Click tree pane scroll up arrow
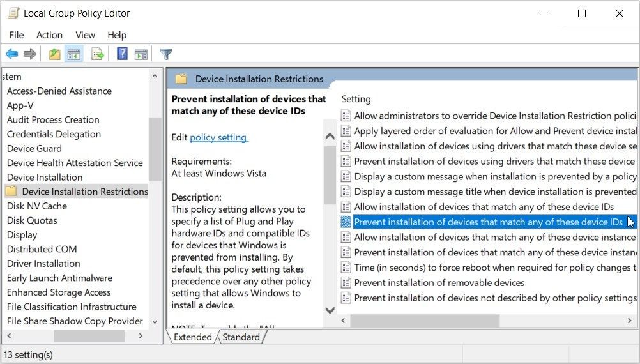The height and width of the screenshot is (364, 640). click(155, 76)
